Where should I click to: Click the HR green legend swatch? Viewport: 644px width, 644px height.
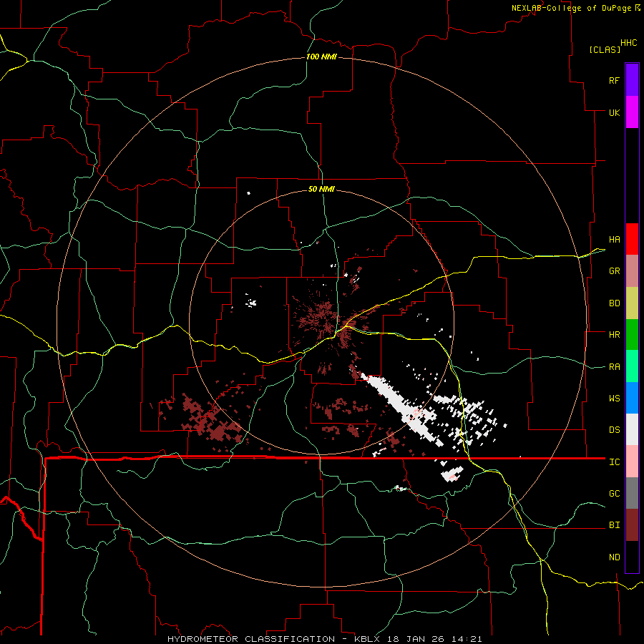click(632, 334)
